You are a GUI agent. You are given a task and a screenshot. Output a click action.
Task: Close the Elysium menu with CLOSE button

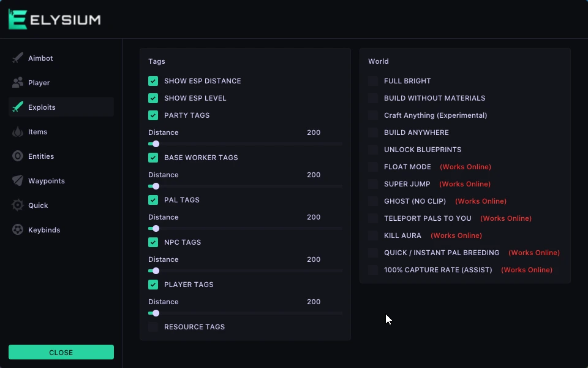click(61, 352)
